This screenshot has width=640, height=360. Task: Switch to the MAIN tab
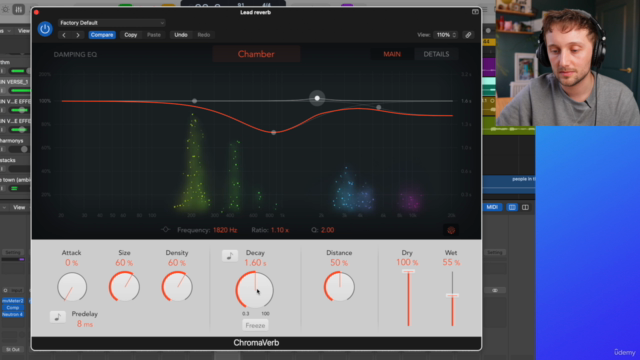pyautogui.click(x=392, y=54)
